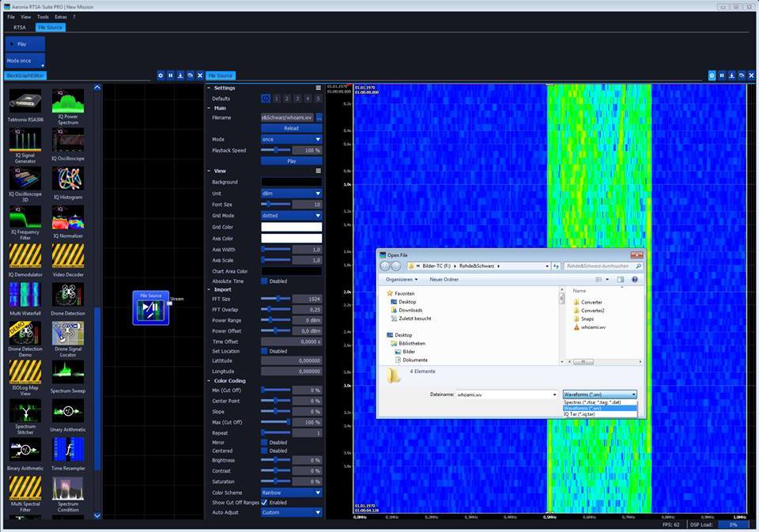Viewport: 759px width, 532px height.
Task: Pick the Multi Spectral Filter block
Action: pyautogui.click(x=25, y=494)
